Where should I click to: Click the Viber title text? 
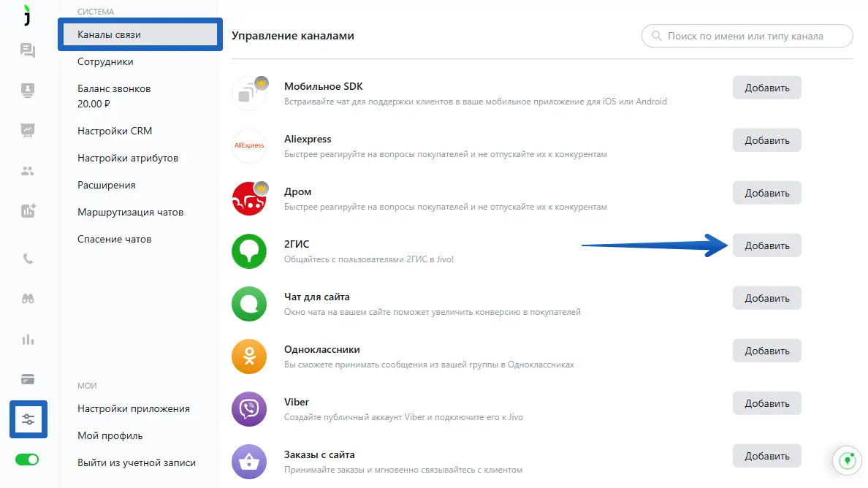click(x=296, y=402)
